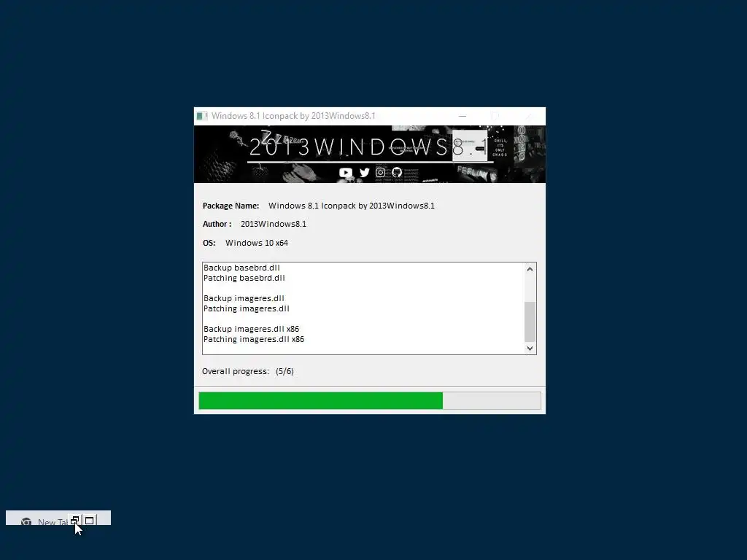This screenshot has height=560, width=747.
Task: Restore the minimized New Tab window
Action: click(75, 521)
